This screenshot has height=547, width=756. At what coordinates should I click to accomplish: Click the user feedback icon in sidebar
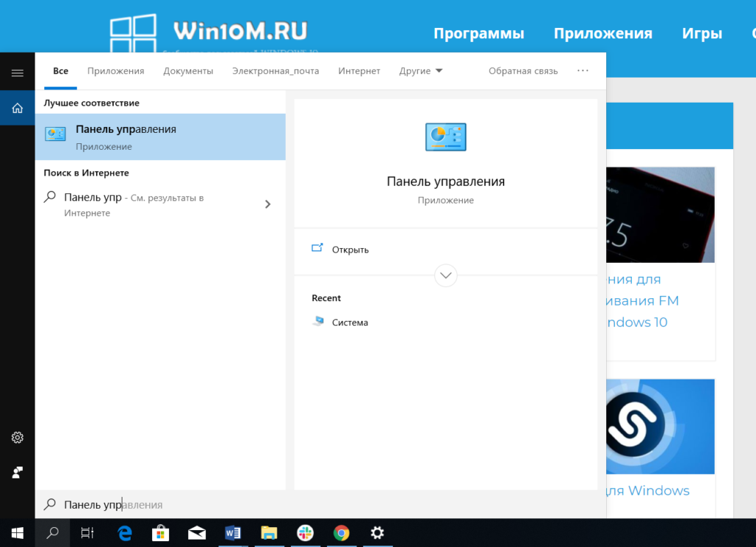pos(17,472)
